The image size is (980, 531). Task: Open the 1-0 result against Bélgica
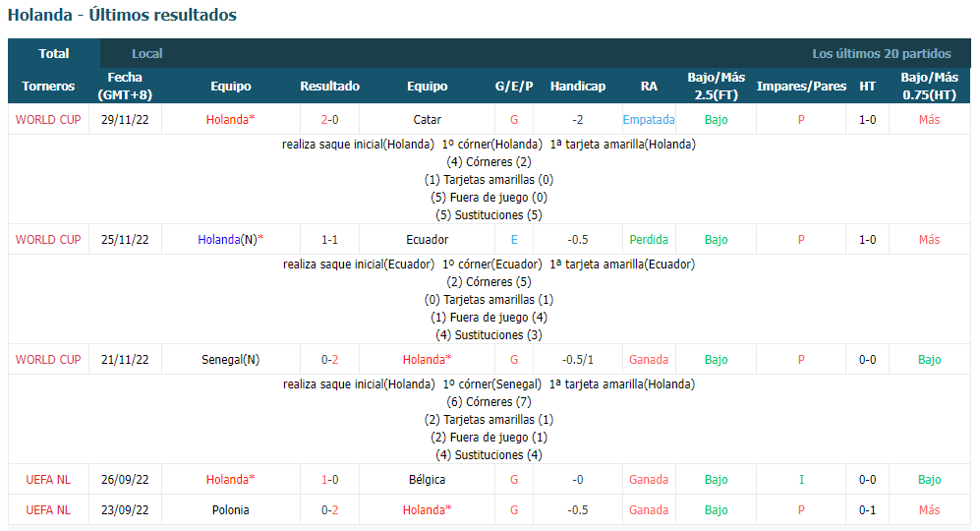point(329,480)
